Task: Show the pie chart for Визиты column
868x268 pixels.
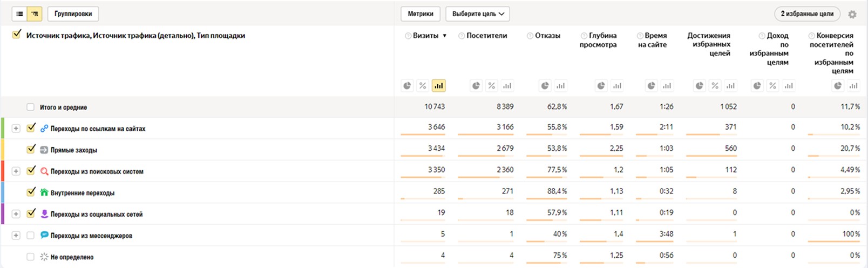Action: click(407, 85)
